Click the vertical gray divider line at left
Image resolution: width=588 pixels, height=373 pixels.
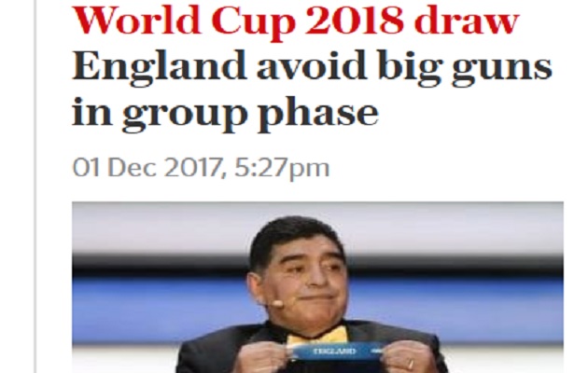tap(35, 186)
